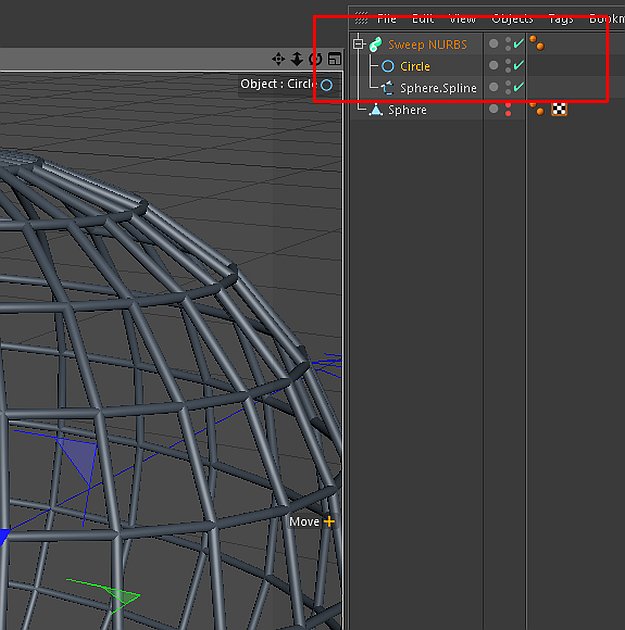Click the toggle active view icon
625x630 pixels.
[x=335, y=59]
